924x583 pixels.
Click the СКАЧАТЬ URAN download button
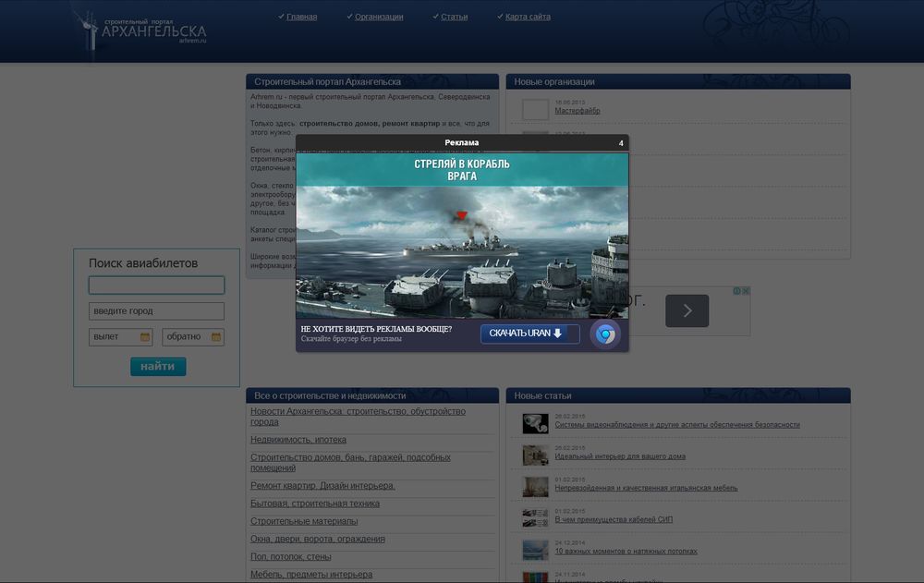point(529,334)
